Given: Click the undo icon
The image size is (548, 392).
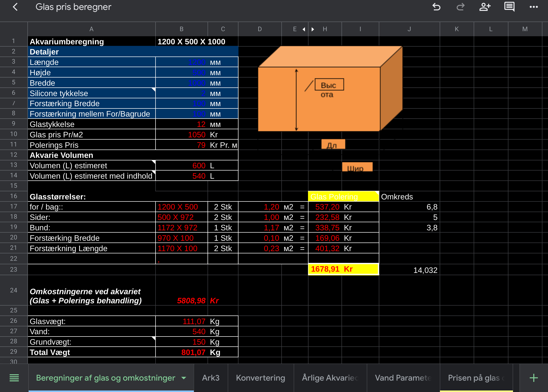Looking at the screenshot, I should tap(436, 7).
